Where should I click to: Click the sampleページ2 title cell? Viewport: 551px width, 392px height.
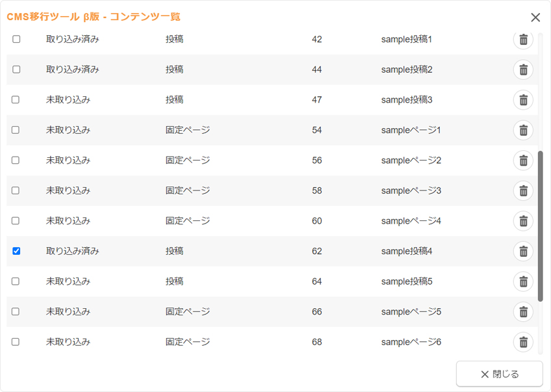coord(411,161)
